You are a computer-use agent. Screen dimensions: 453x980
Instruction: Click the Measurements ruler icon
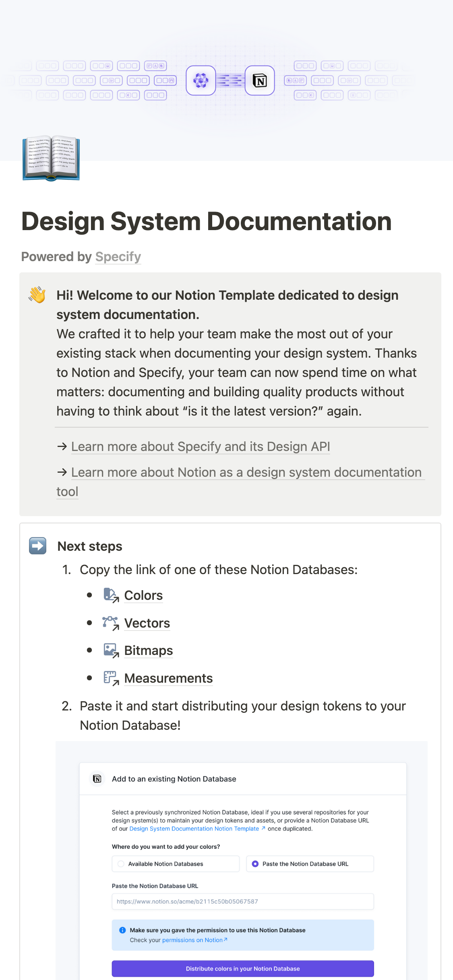(x=111, y=678)
